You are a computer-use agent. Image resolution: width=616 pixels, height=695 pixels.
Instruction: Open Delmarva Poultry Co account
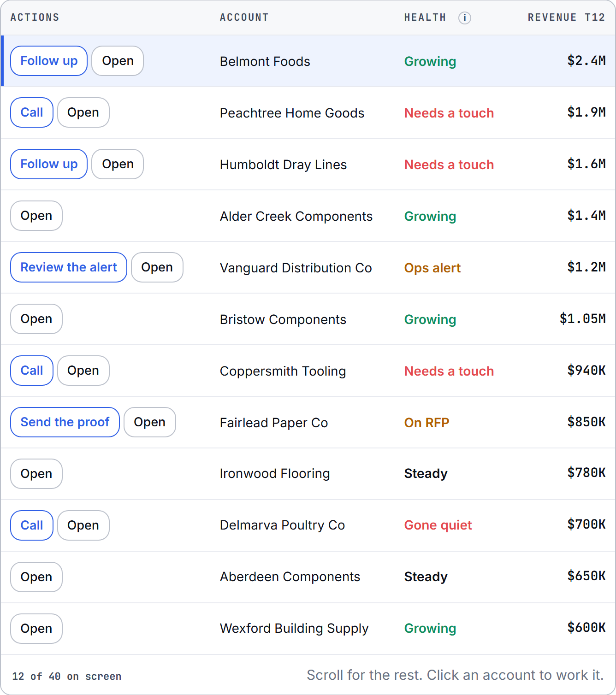[83, 525]
